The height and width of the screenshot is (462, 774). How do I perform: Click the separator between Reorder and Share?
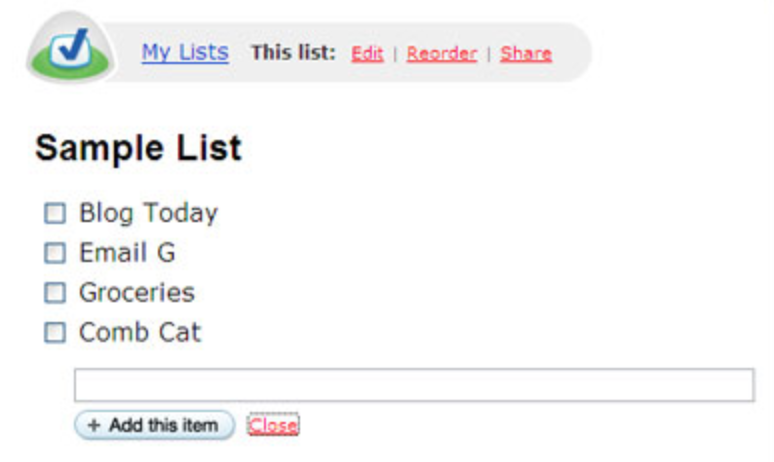tap(489, 54)
